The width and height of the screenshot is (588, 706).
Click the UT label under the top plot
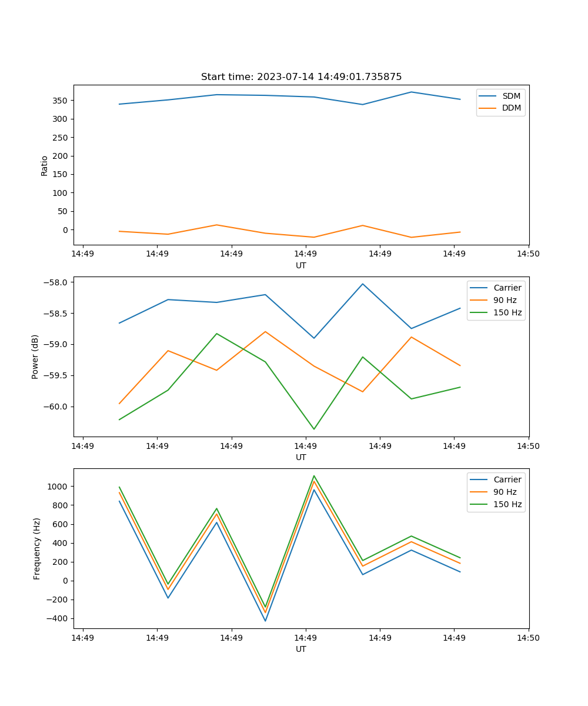301,265
